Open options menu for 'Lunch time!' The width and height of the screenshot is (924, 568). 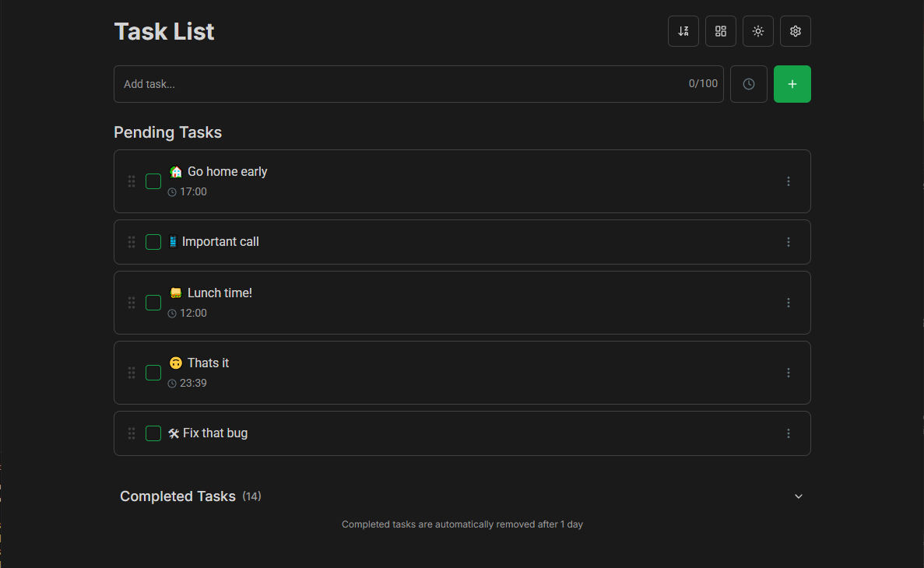pyautogui.click(x=788, y=303)
